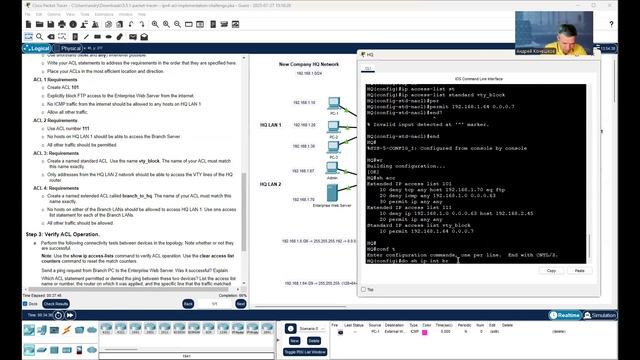The width and height of the screenshot is (640, 360).
Task: Click the Undo arrow icon
Action: (131, 24)
